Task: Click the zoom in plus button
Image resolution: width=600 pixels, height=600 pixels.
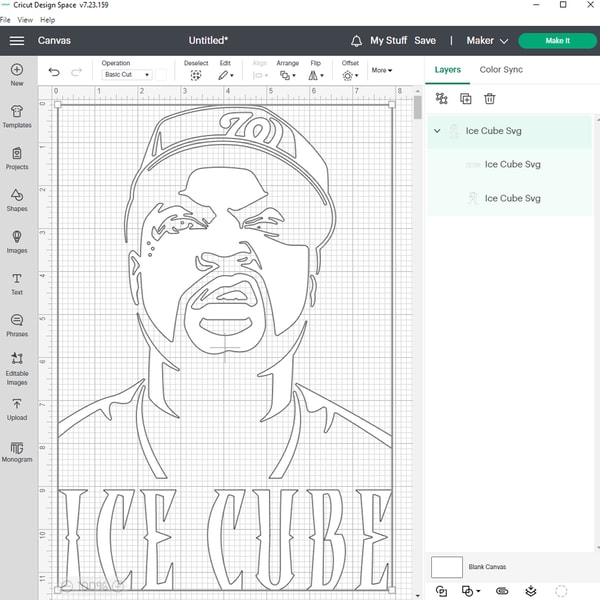Action: coord(119,586)
